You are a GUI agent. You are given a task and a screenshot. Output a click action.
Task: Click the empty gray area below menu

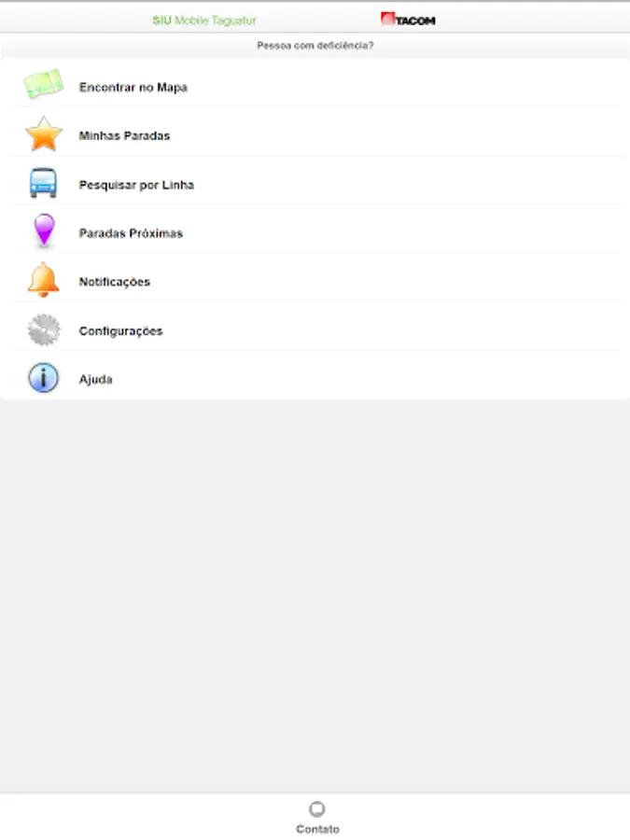(x=315, y=595)
